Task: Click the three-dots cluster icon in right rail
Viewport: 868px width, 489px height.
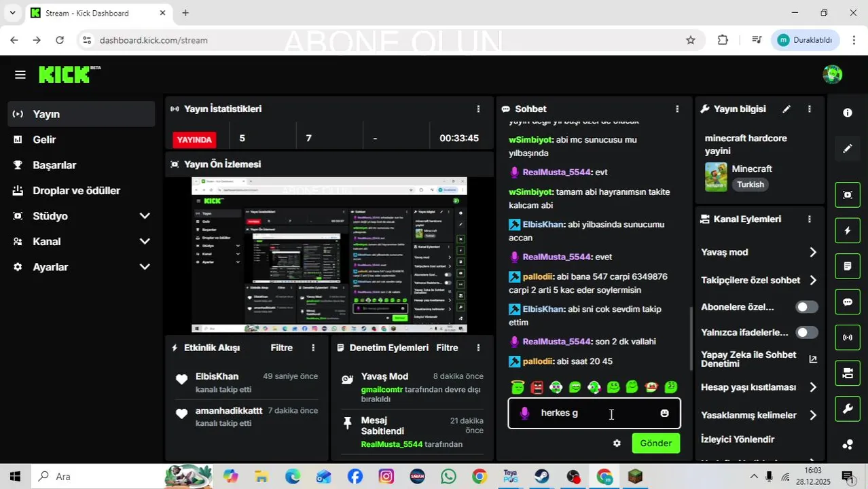Action: (x=848, y=445)
